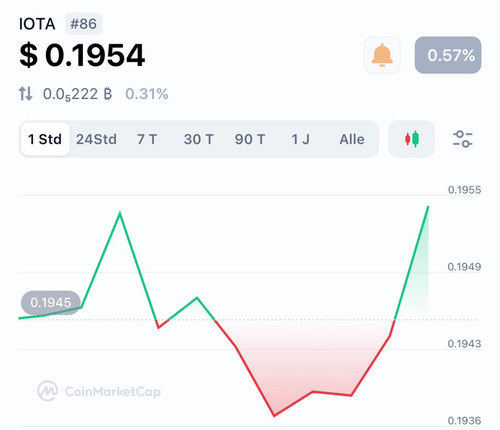Select the 1 J time range
Screen dimensions: 500x430
[x=300, y=139]
